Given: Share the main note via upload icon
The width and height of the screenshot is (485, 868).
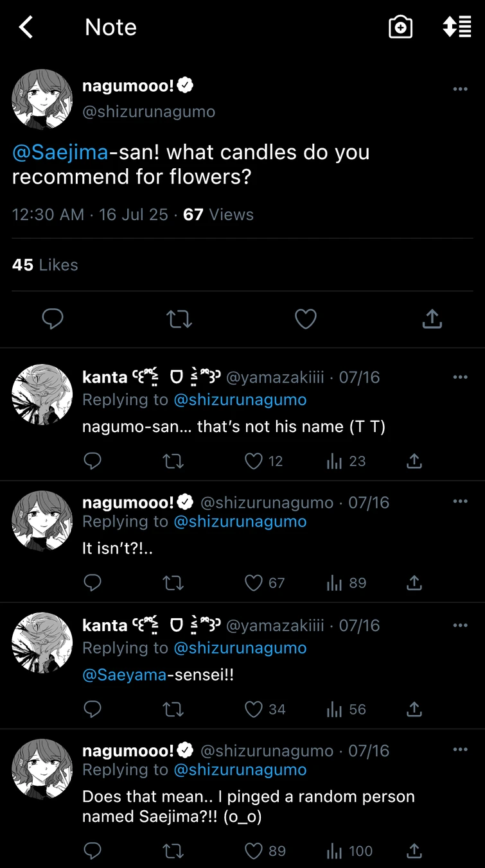Looking at the screenshot, I should point(432,319).
